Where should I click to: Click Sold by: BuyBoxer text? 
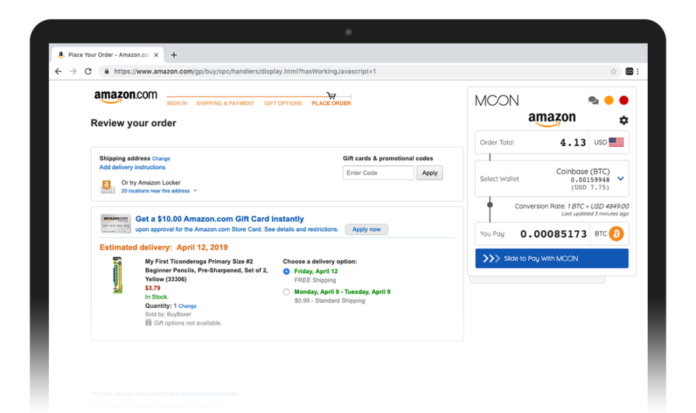tap(168, 314)
